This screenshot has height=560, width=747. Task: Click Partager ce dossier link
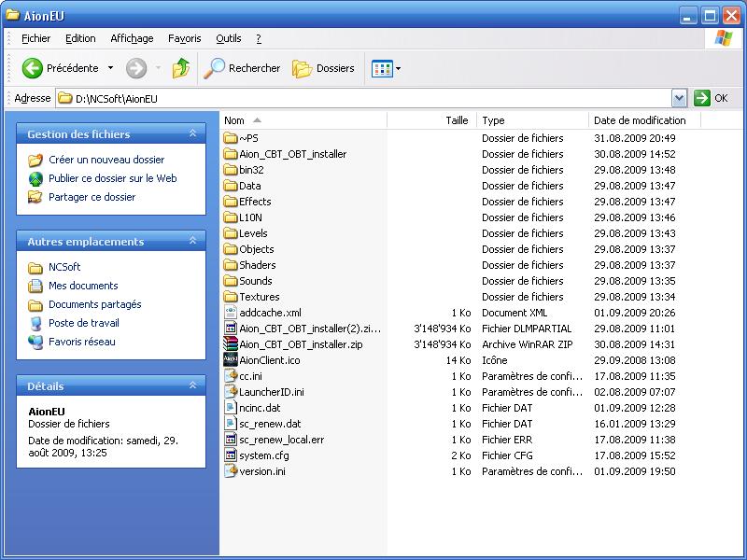92,197
